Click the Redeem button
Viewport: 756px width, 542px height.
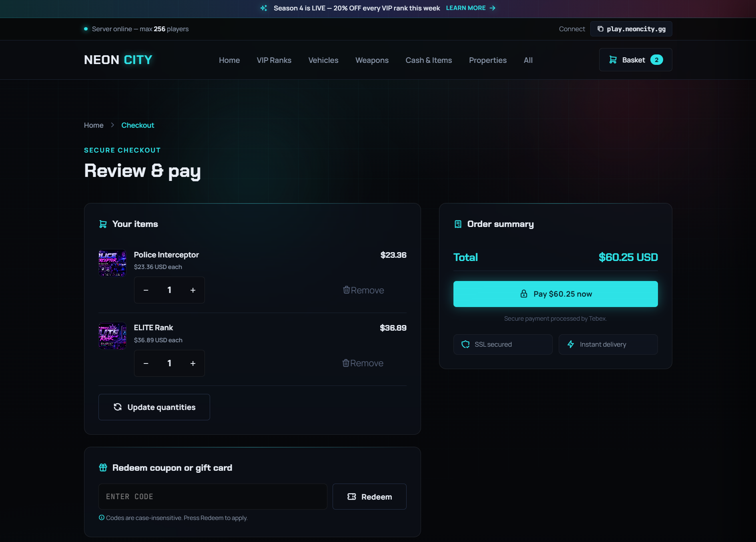(x=369, y=496)
